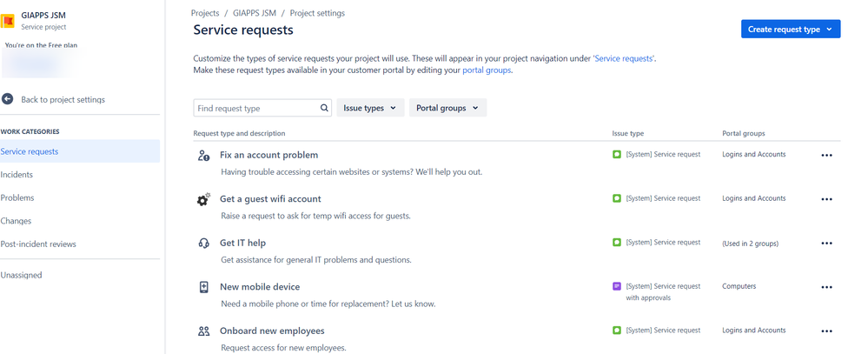Click the headset icon for Get IT help
This screenshot has height=354, width=868.
[203, 244]
